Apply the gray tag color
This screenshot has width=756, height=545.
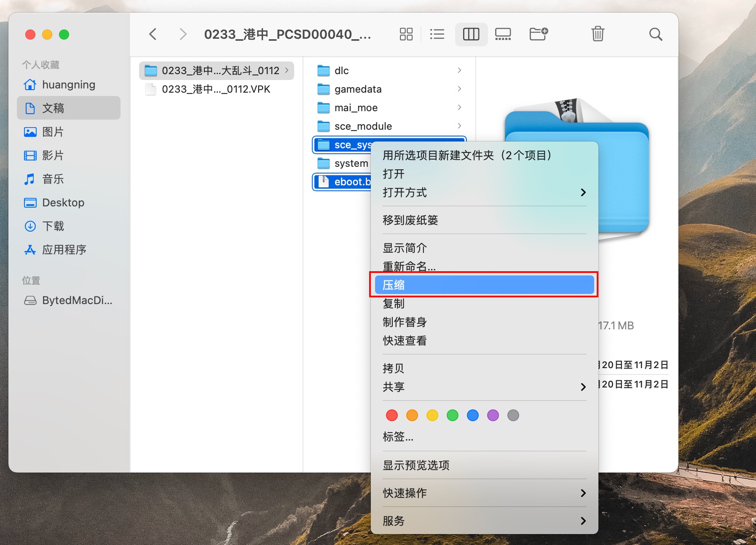tap(513, 415)
